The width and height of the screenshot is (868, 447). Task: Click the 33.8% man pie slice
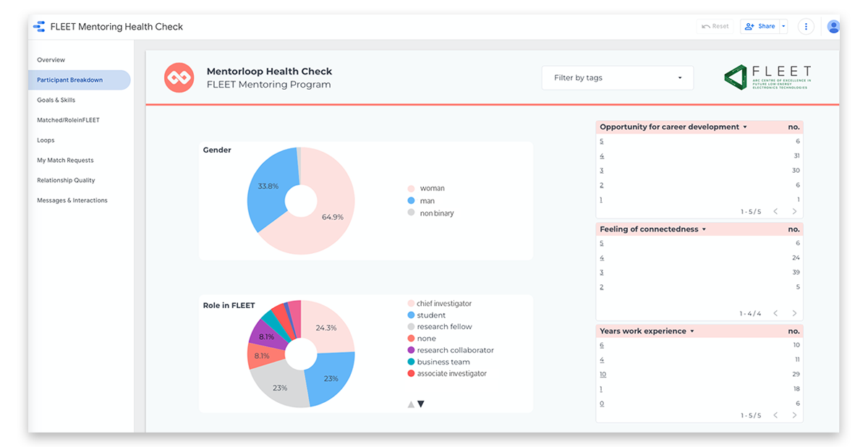point(268,187)
